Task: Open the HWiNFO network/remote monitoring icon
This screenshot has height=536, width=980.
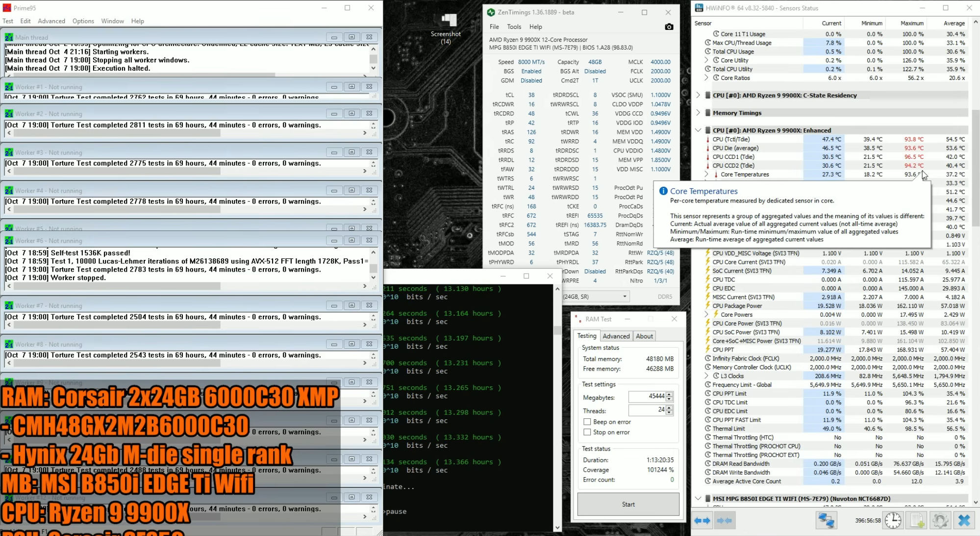Action: (x=826, y=520)
